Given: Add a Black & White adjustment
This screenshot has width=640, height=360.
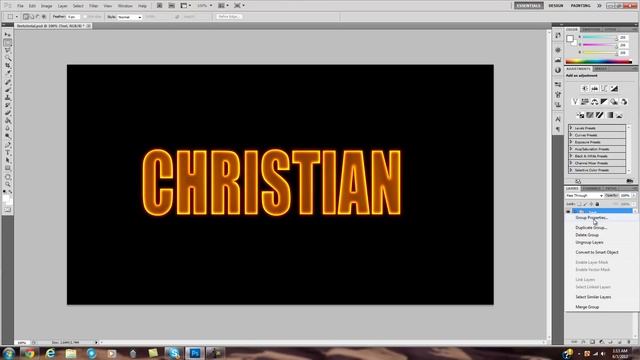Looking at the screenshot, I should pyautogui.click(x=604, y=102).
